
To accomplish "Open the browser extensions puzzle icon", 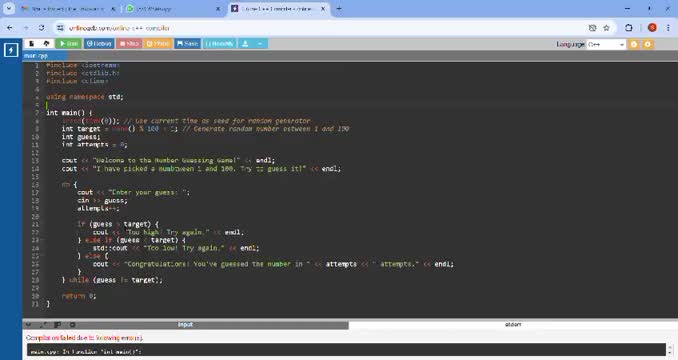I will (x=629, y=28).
